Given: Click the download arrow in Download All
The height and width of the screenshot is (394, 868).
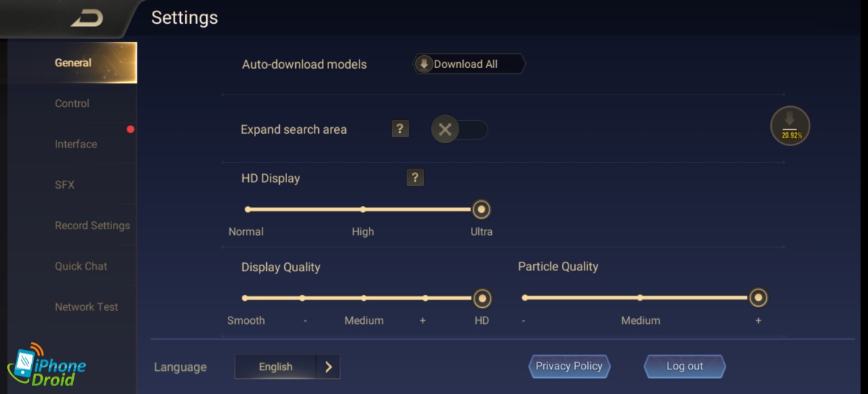Looking at the screenshot, I should [425, 64].
